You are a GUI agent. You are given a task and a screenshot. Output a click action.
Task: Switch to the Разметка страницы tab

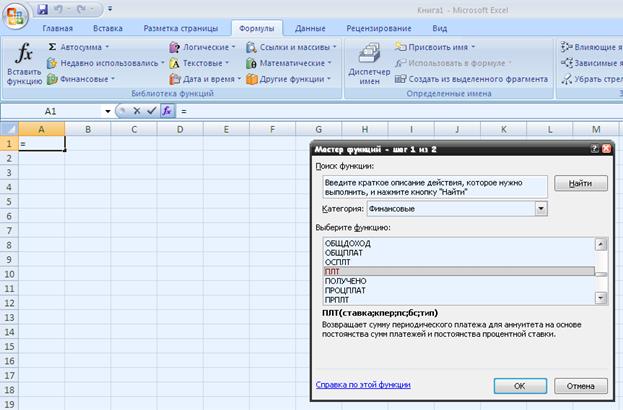(181, 29)
